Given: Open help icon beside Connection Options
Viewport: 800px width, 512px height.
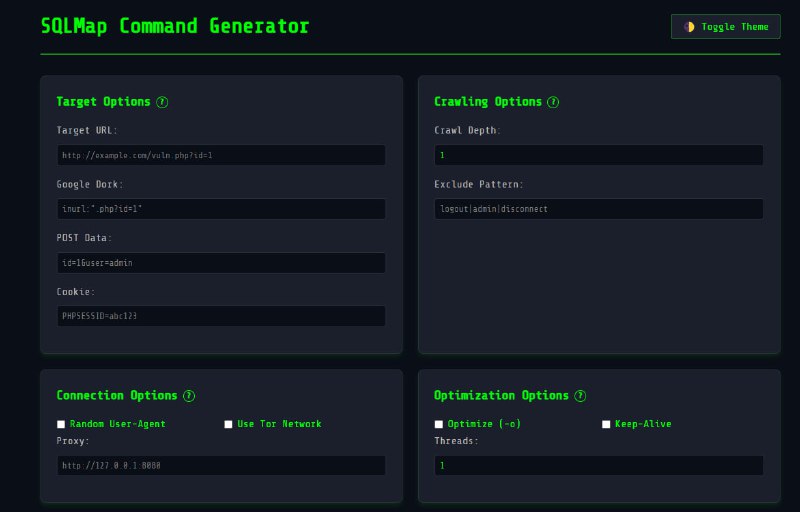Looking at the screenshot, I should tap(189, 396).
